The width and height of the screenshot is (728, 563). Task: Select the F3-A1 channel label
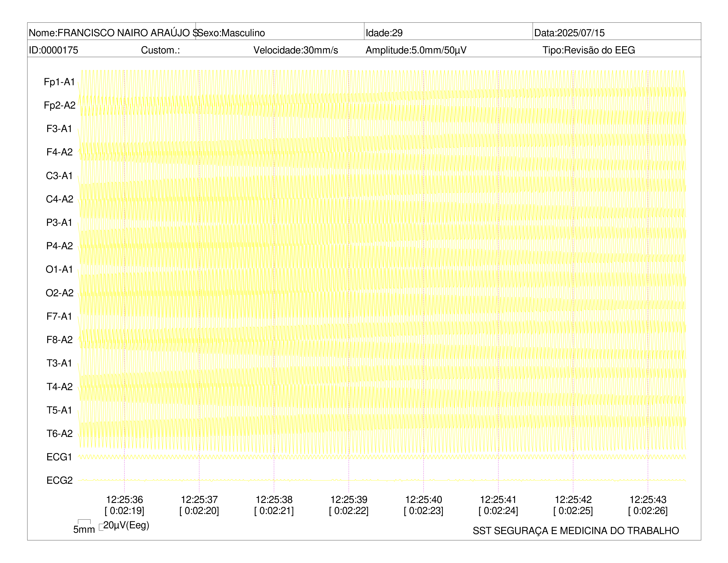(59, 129)
